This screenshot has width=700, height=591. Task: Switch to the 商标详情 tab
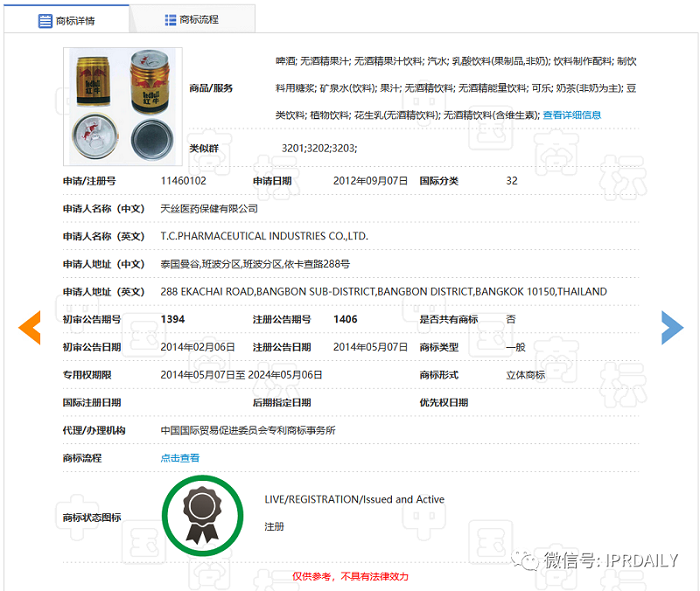66,20
